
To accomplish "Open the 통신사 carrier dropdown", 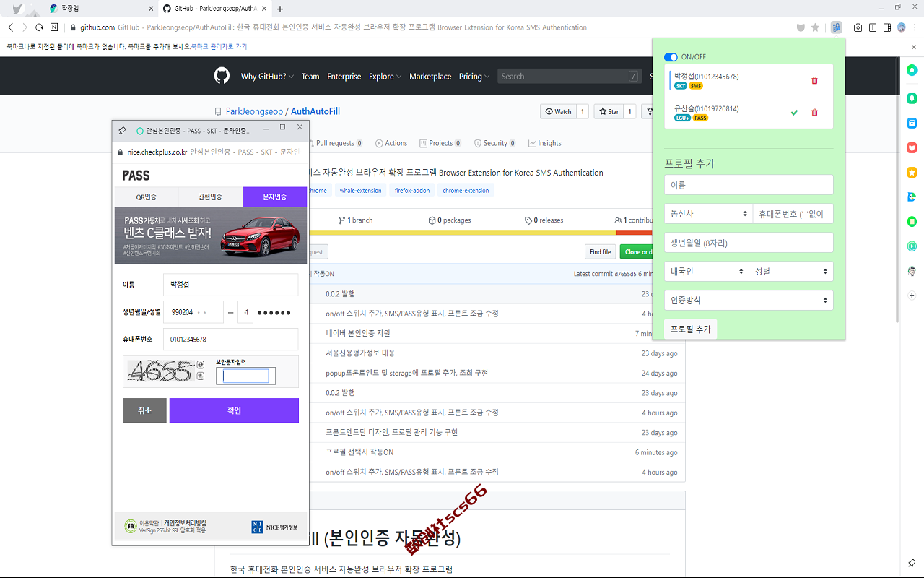I will pyautogui.click(x=707, y=214).
